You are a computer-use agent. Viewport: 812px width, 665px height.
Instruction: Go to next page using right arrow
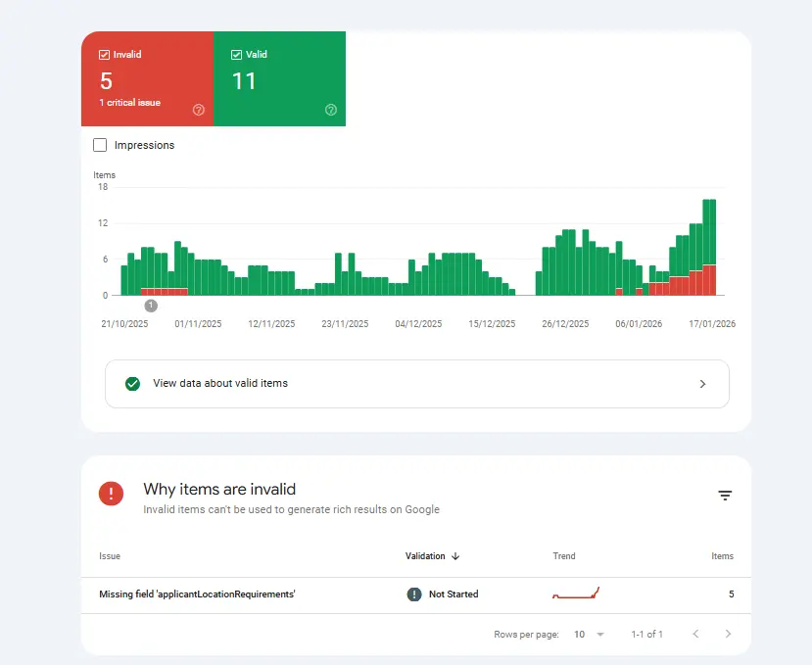728,635
